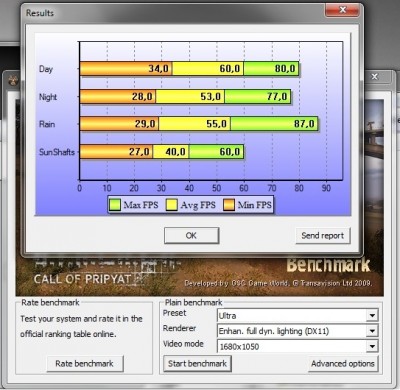
Task: Click the SunShafts row label
Action: click(57, 152)
